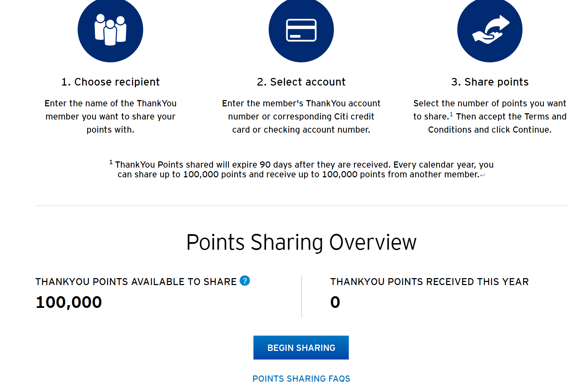Open the blue question mark help icon
588x390 pixels.
pyautogui.click(x=245, y=281)
